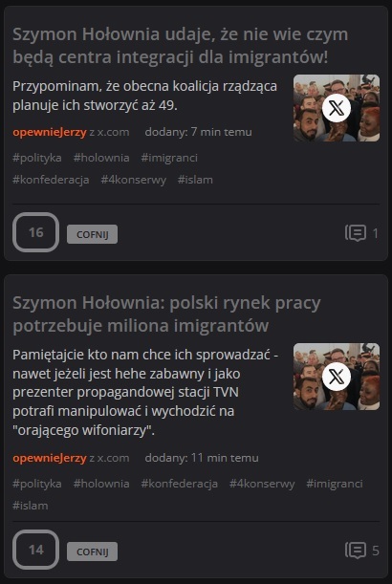Screen dimensions: 392x584
Task: Select the #islam tag on the first post
Action: click(x=195, y=180)
